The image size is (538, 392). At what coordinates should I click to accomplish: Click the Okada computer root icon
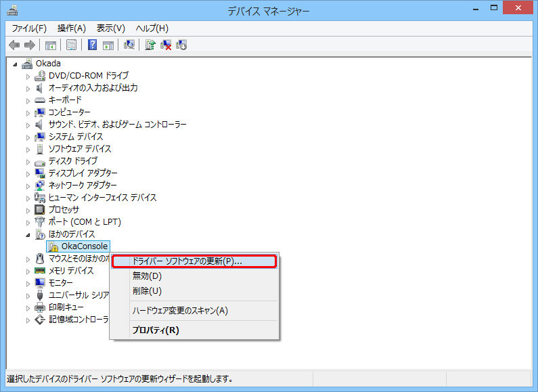point(27,64)
